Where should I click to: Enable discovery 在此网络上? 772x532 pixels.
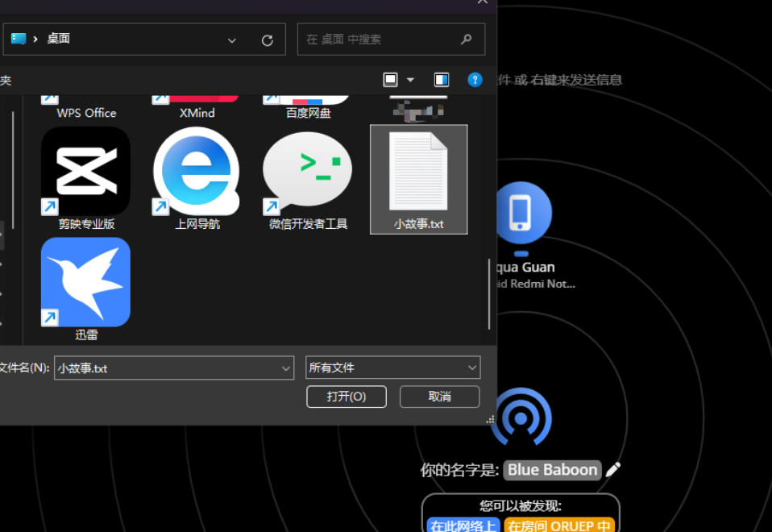point(463,526)
